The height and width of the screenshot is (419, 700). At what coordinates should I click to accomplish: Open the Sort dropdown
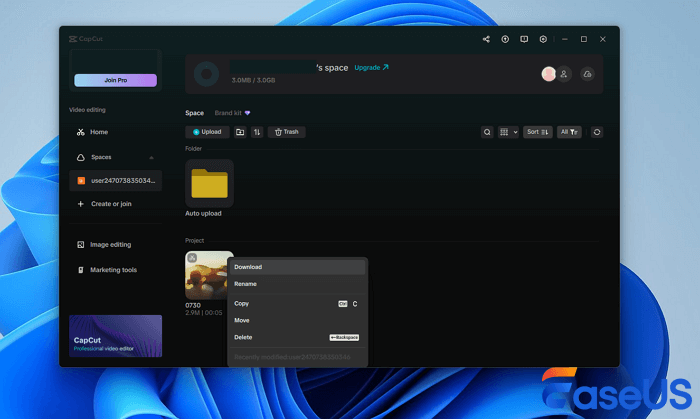[x=538, y=132]
